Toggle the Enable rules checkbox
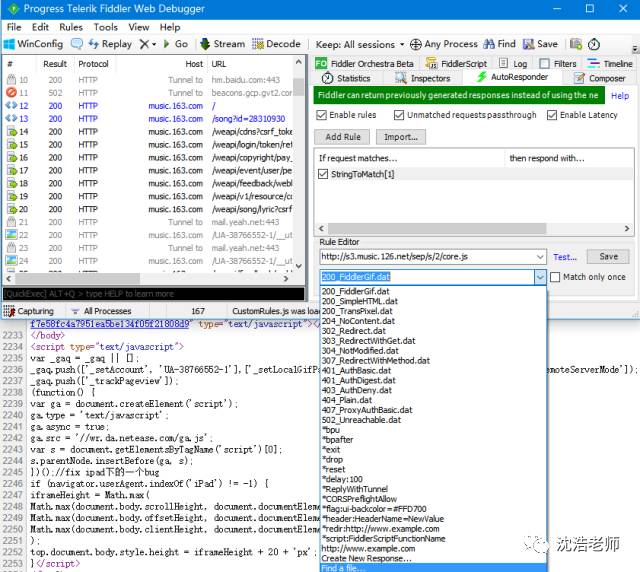 (322, 115)
